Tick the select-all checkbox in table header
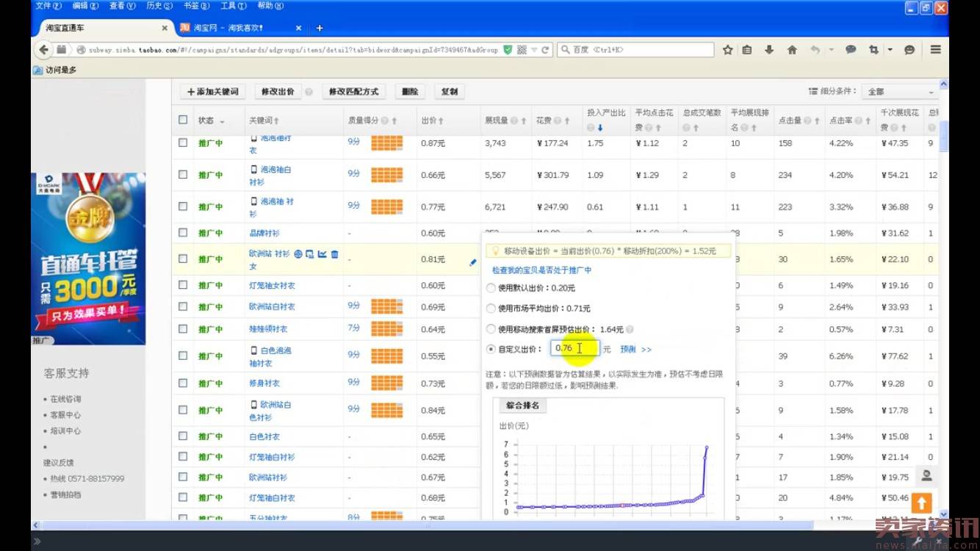The width and height of the screenshot is (980, 551). 183,120
